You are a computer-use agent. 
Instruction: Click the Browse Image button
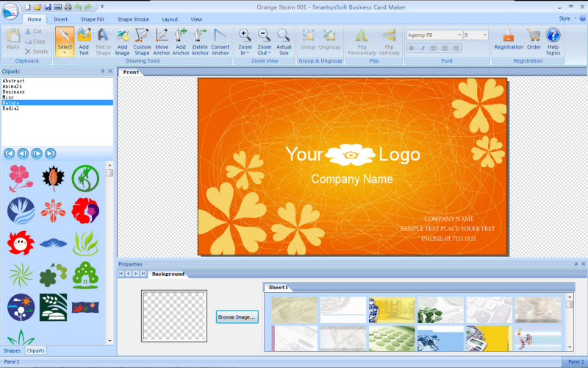237,316
